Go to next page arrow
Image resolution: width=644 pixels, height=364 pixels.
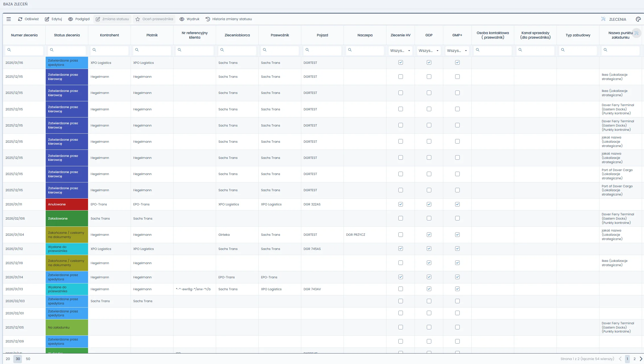(x=641, y=359)
